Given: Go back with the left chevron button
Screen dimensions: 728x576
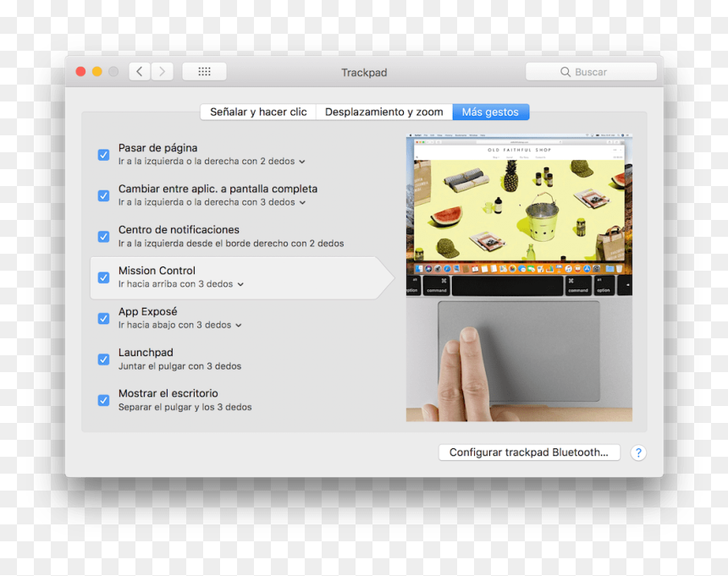Looking at the screenshot, I should [x=140, y=71].
